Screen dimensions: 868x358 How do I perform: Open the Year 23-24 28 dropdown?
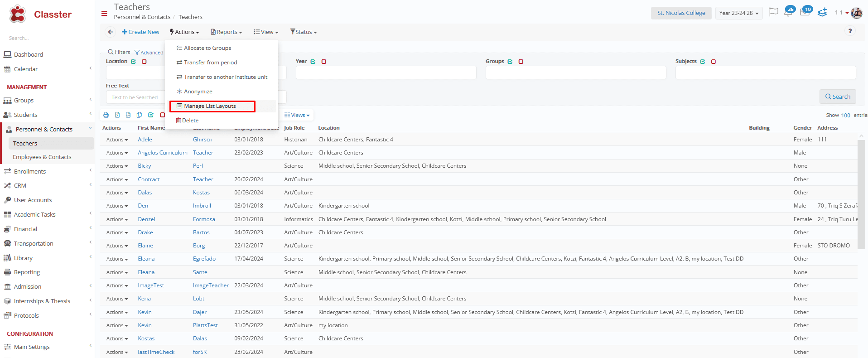(x=739, y=13)
